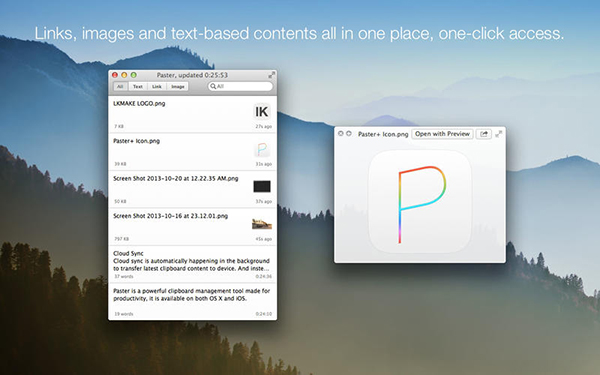Click the 37 words count label
The width and height of the screenshot is (600, 375).
[x=124, y=276]
